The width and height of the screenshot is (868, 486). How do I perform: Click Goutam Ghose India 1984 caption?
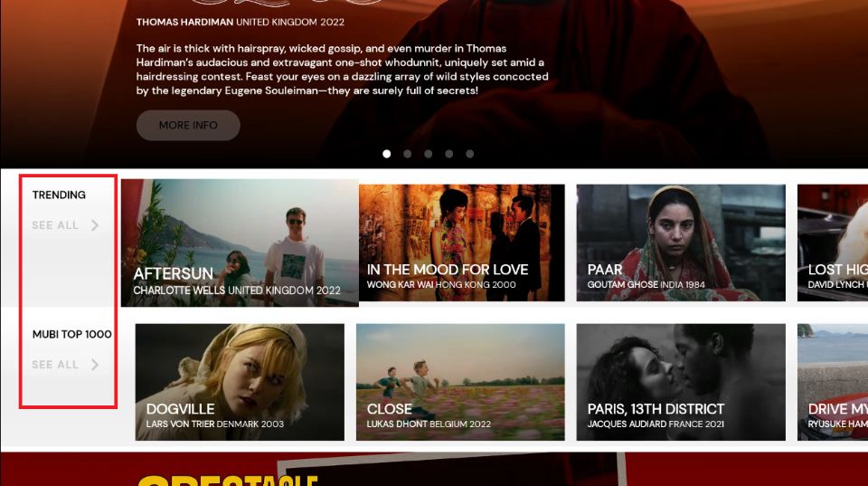[646, 285]
